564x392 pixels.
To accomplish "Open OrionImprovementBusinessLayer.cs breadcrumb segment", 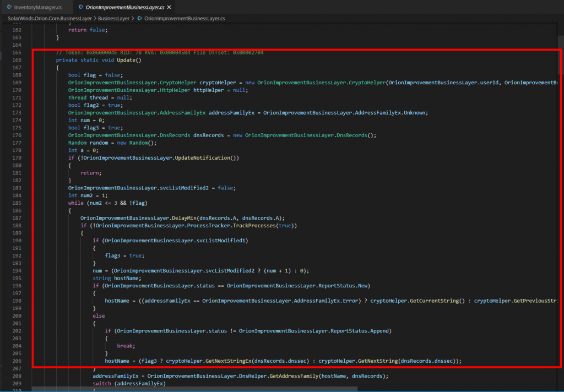I will click(x=185, y=18).
